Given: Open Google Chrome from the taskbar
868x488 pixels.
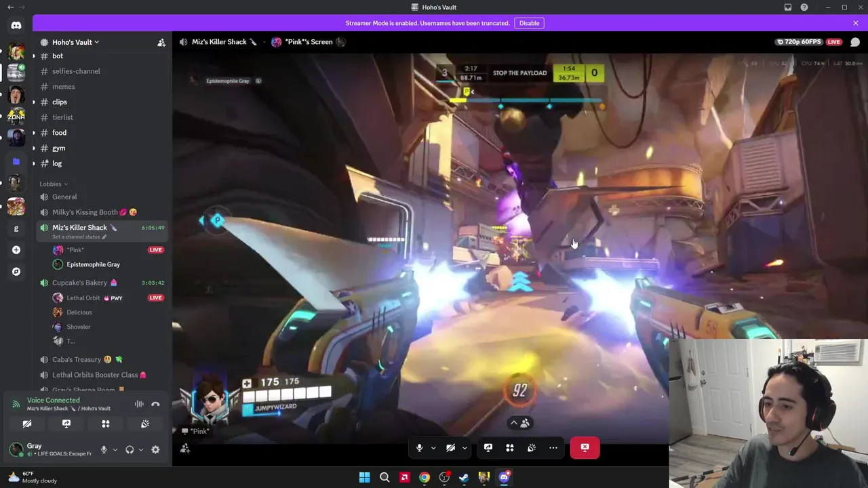Looking at the screenshot, I should click(425, 477).
